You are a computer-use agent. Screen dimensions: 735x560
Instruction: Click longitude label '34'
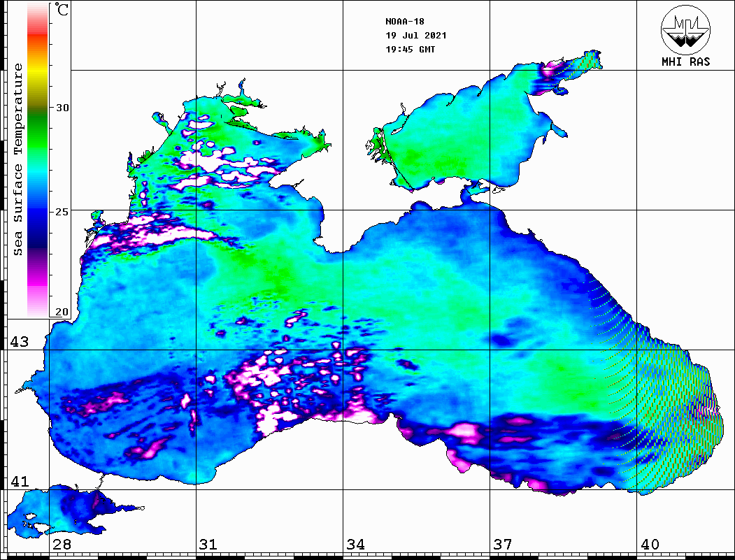point(355,545)
